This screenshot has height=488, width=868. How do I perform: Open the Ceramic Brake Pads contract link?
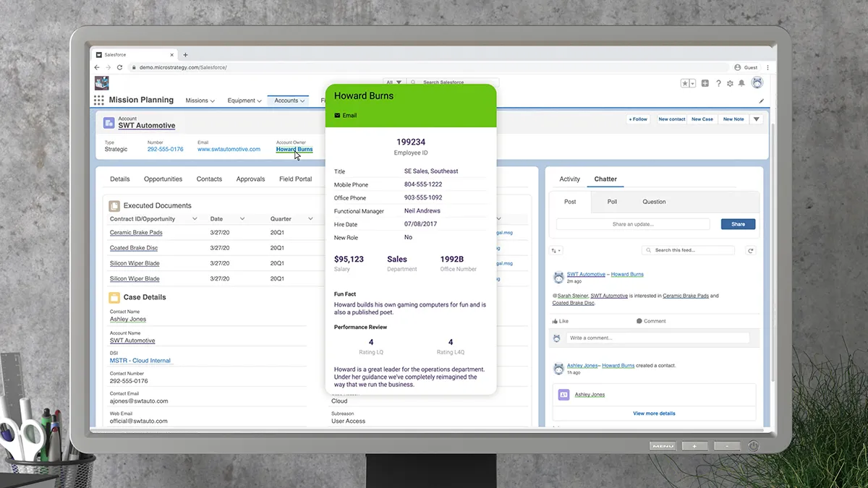136,233
